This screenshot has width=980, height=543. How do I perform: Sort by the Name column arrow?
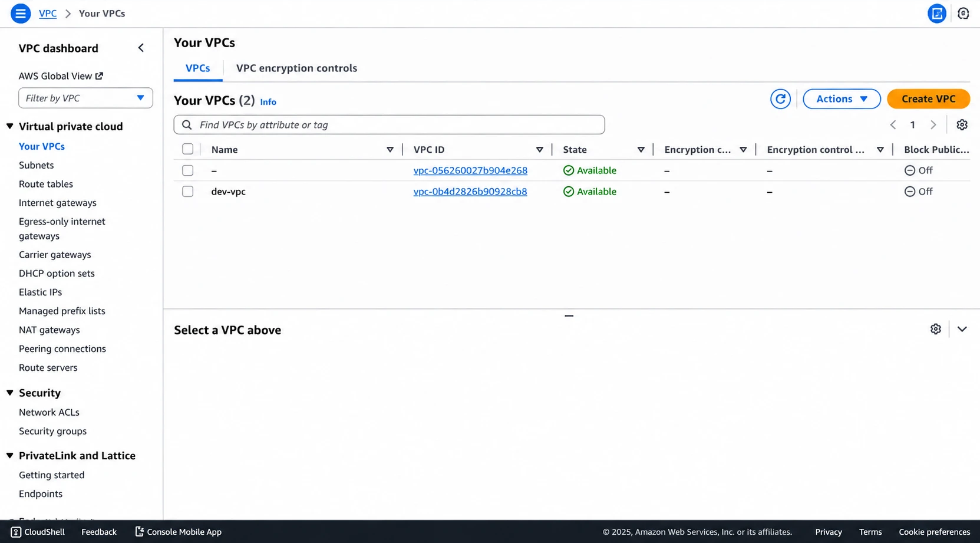[x=390, y=150]
